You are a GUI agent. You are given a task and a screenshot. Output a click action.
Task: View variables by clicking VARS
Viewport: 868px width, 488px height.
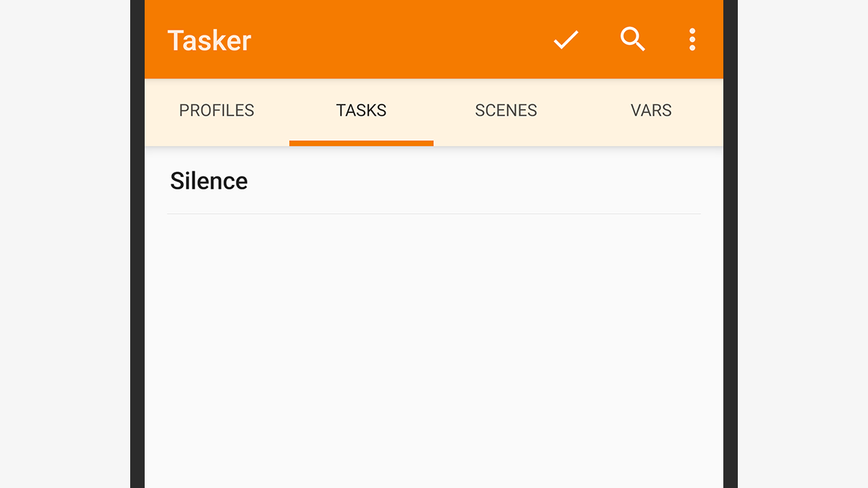coord(651,111)
